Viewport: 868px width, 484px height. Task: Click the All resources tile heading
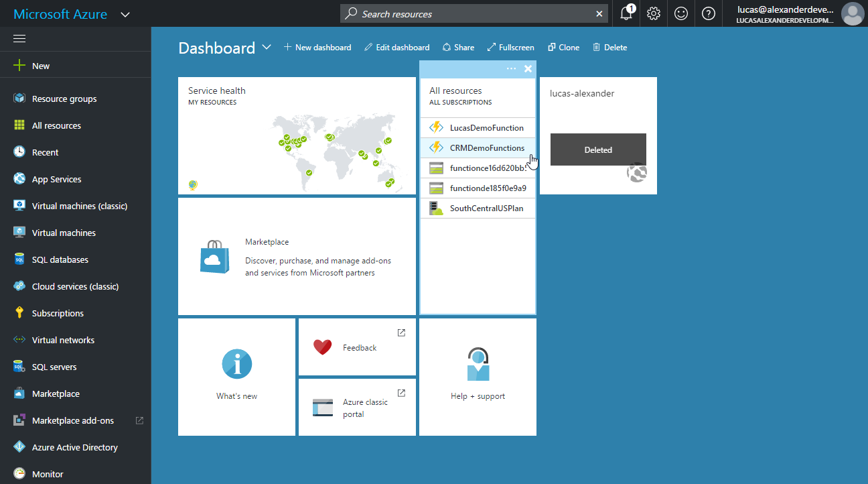(455, 90)
